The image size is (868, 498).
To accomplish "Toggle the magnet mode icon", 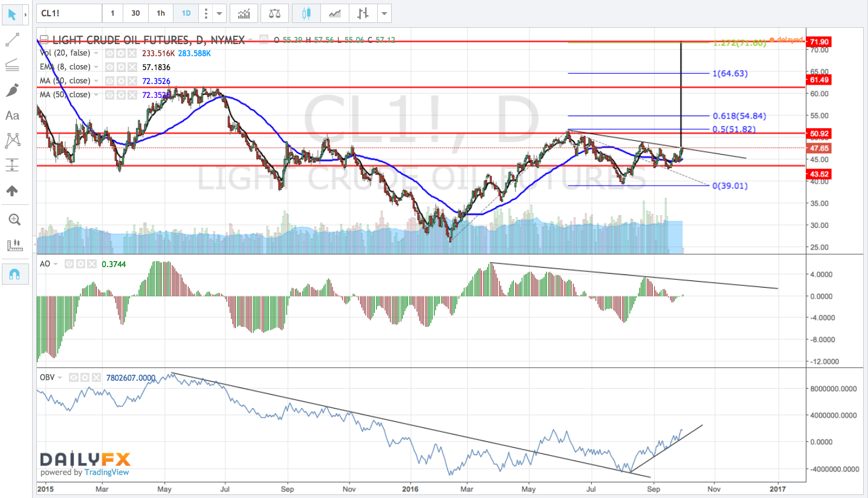I will click(14, 274).
